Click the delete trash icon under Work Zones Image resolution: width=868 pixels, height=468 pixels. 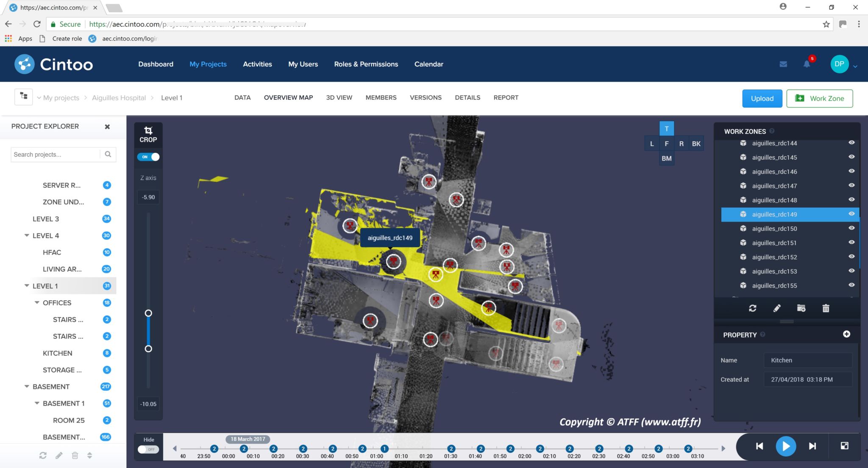[x=826, y=308]
